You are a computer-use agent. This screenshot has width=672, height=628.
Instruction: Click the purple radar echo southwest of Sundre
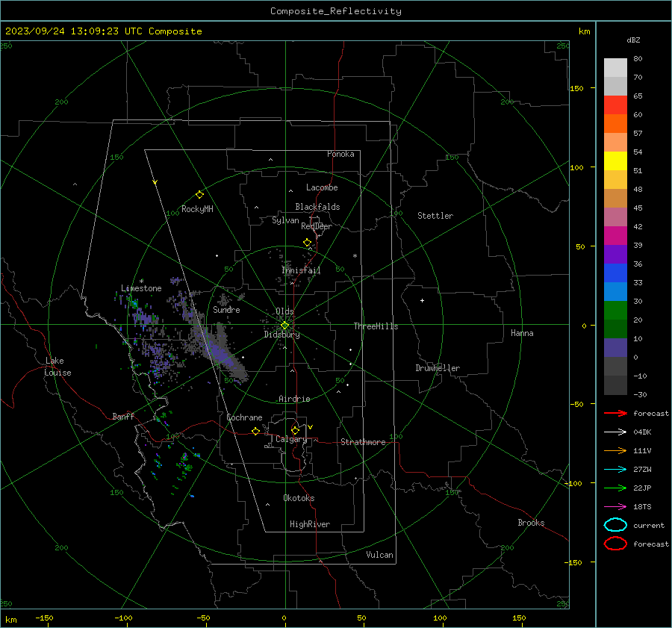pos(222,355)
